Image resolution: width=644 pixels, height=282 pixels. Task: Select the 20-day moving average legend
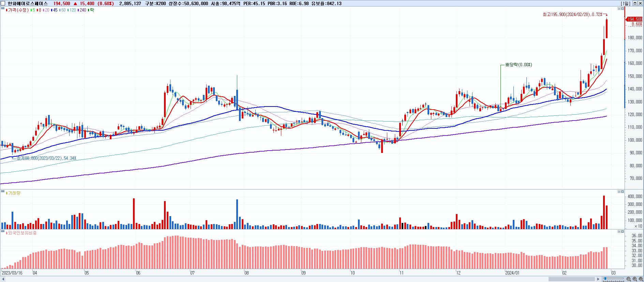(x=46, y=10)
